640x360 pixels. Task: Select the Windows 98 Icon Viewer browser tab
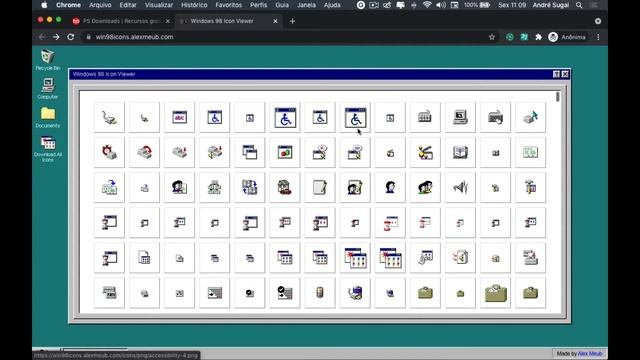(229, 21)
